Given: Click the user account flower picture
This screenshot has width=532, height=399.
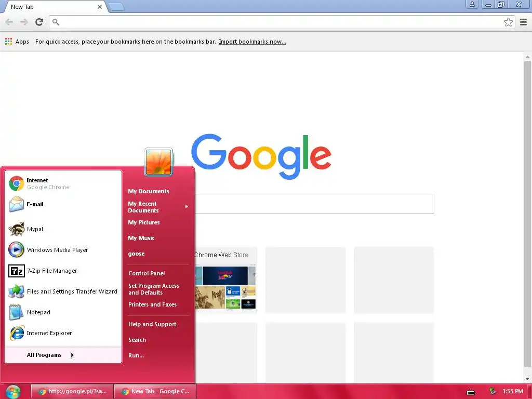Looking at the screenshot, I should point(158,162).
